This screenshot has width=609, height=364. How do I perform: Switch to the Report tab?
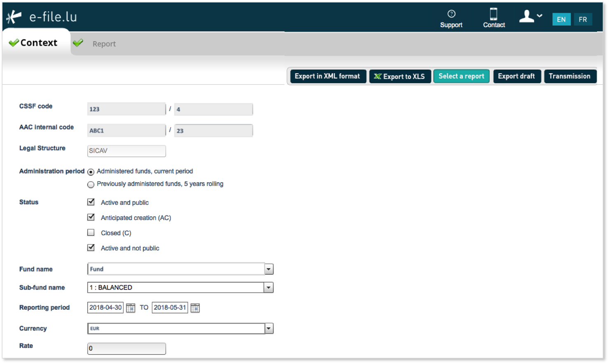[x=104, y=44]
